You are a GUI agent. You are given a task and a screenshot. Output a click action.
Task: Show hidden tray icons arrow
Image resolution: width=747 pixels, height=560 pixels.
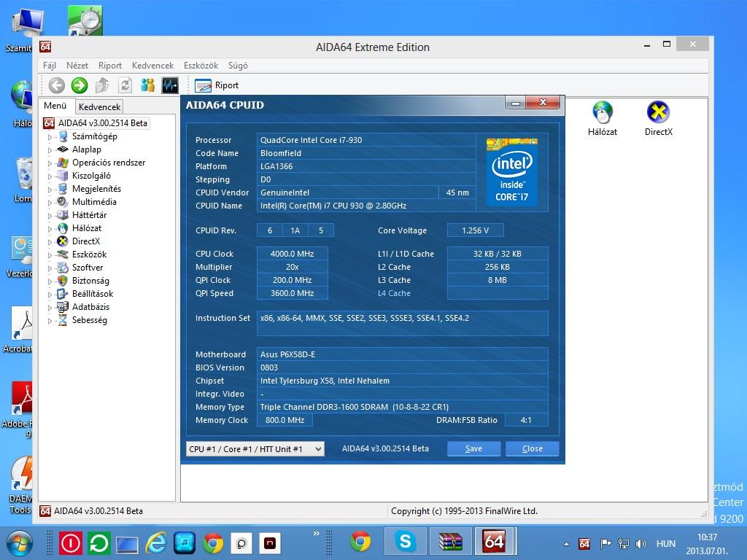click(566, 544)
